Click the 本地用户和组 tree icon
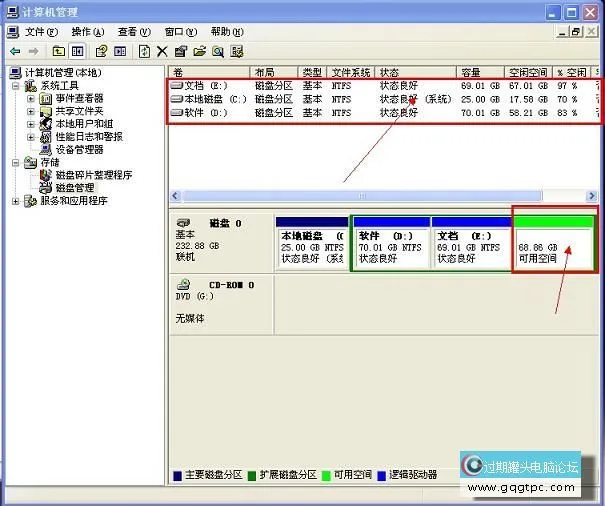 click(x=46, y=124)
